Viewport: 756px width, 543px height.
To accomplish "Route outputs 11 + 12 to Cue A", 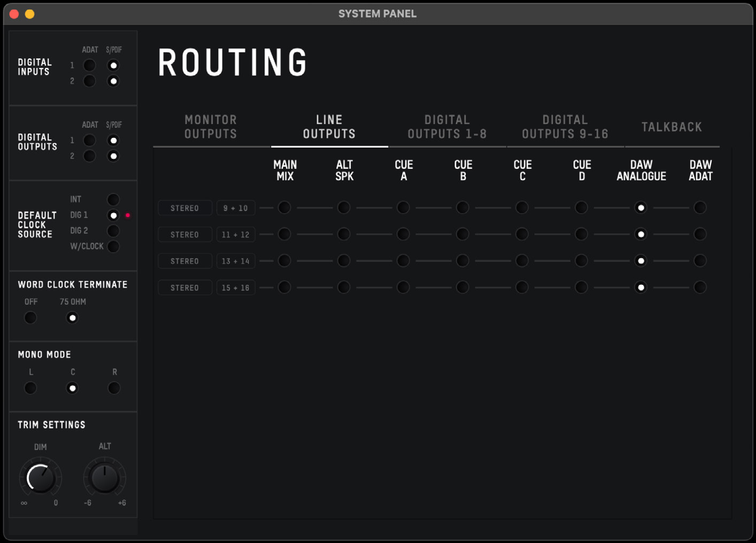I will (403, 234).
